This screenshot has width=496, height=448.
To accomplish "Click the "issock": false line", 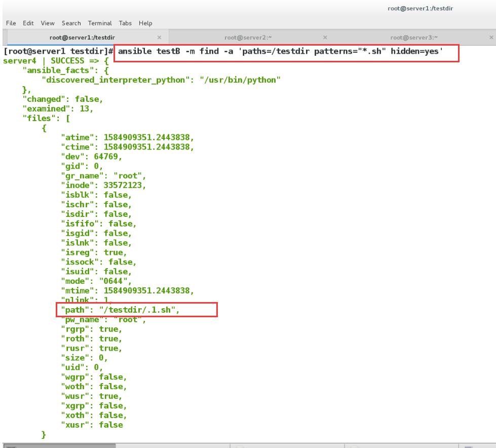I will [x=98, y=262].
